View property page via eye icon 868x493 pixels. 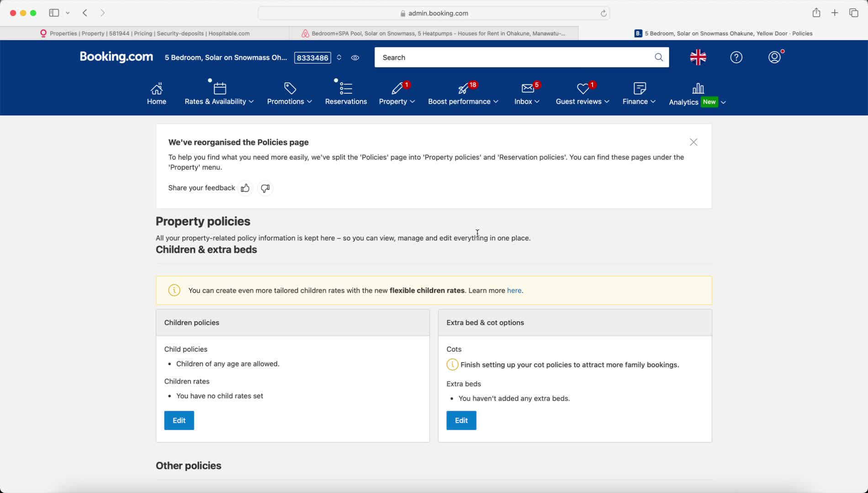pos(355,58)
